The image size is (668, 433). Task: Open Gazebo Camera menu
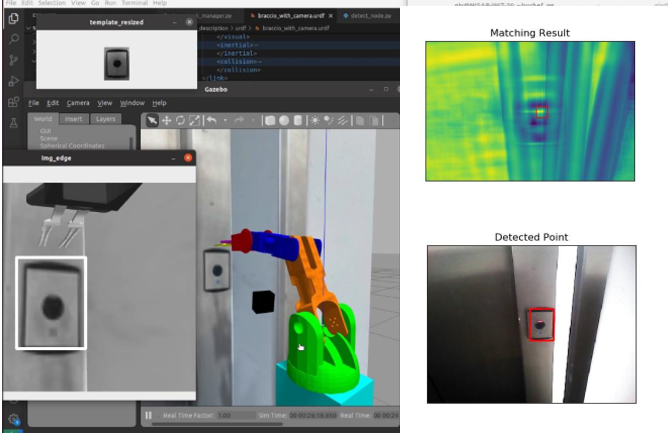(78, 103)
